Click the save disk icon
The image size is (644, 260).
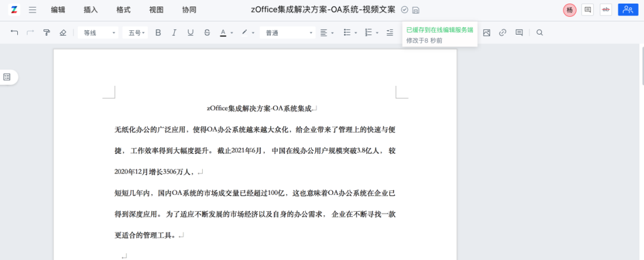pyautogui.click(x=416, y=10)
